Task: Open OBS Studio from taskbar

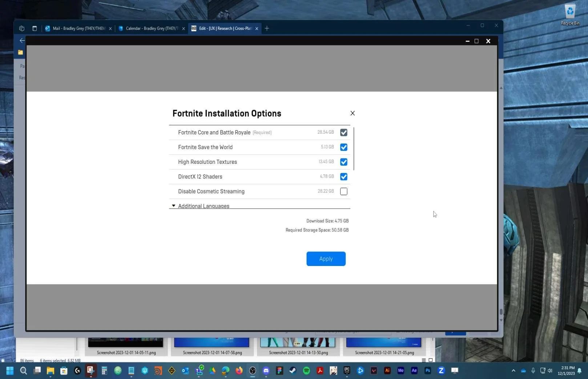Action: pos(253,371)
